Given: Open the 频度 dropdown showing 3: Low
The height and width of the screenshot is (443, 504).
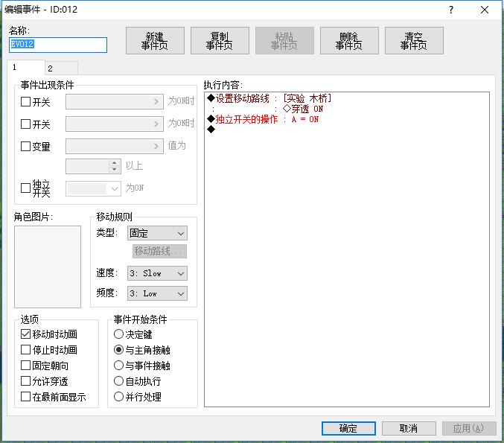Looking at the screenshot, I should (x=157, y=293).
